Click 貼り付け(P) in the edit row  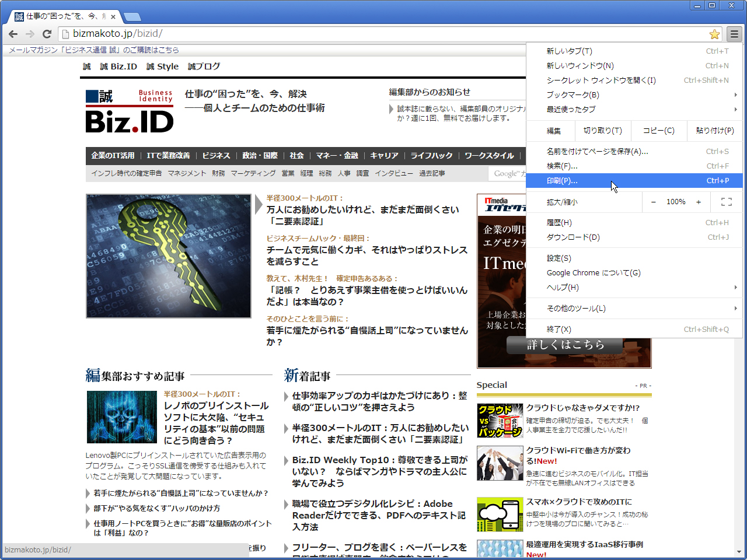715,131
